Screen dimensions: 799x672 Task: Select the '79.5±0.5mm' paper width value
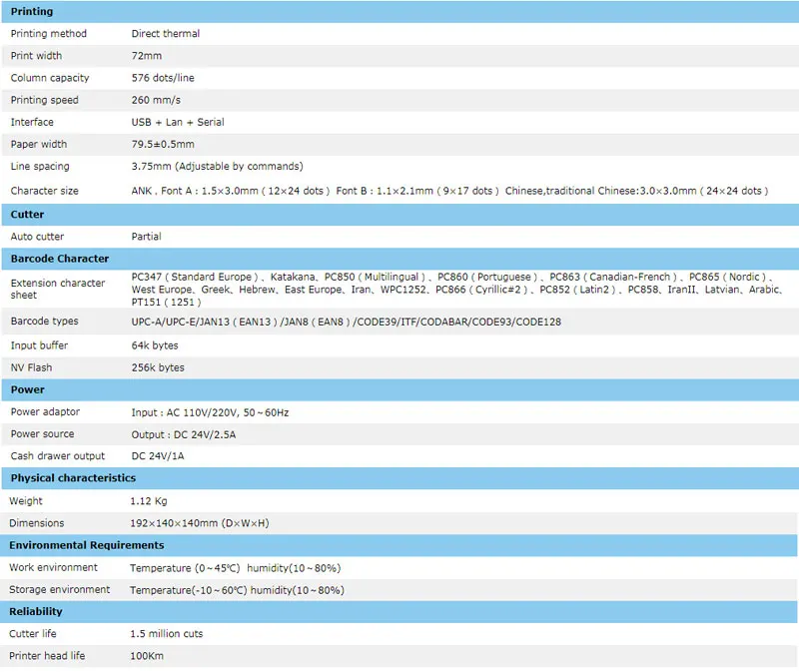[x=163, y=144]
